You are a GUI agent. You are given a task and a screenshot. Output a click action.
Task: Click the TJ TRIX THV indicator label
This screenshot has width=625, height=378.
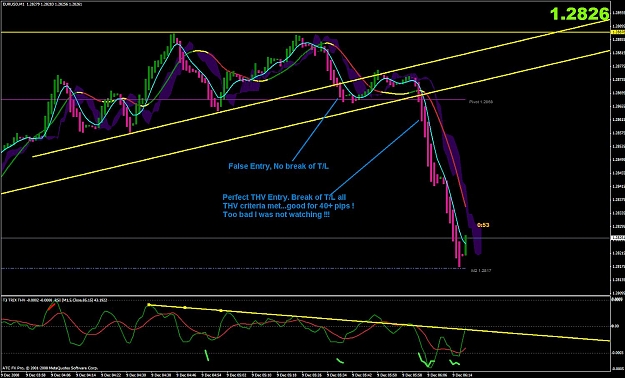[54, 299]
